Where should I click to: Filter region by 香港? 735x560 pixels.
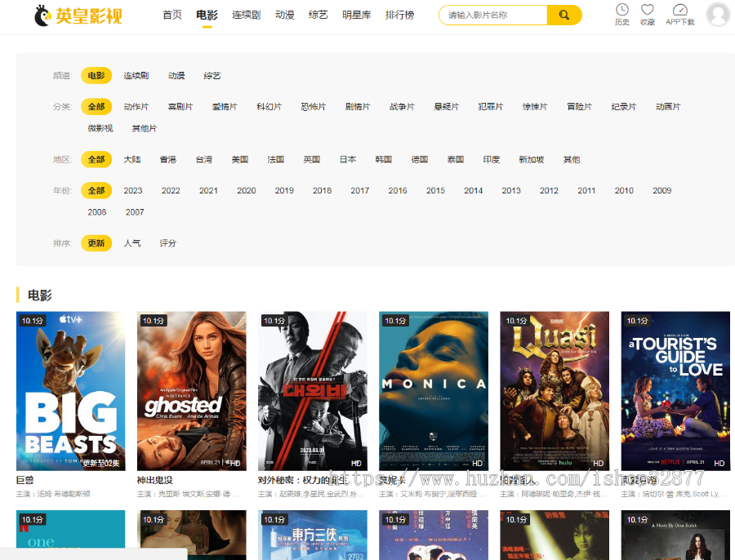pyautogui.click(x=167, y=159)
